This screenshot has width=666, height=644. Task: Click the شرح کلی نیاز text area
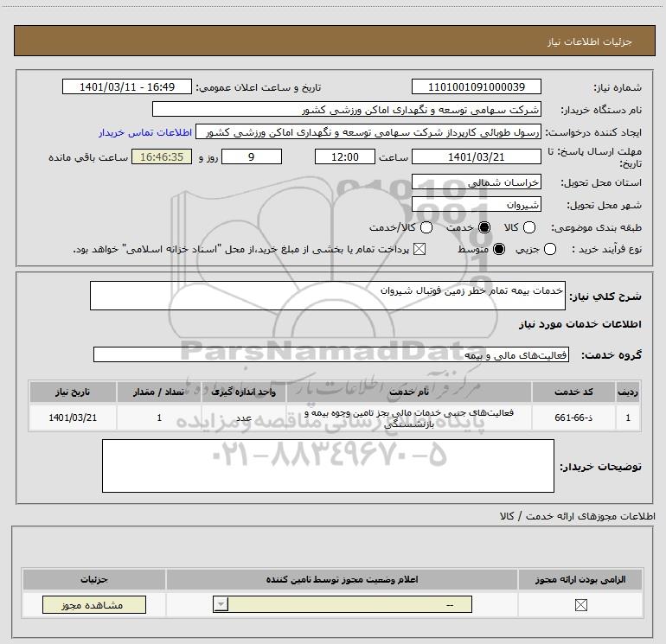click(x=328, y=296)
